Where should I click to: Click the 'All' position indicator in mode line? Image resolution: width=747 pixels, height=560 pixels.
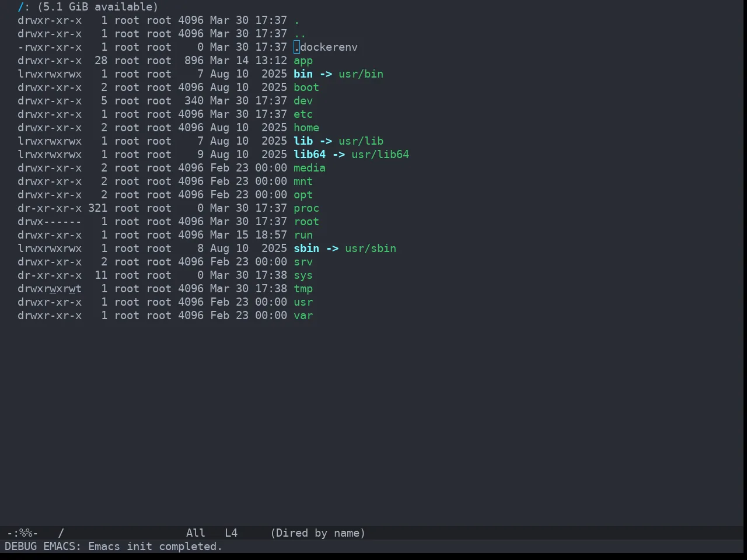coord(196,533)
